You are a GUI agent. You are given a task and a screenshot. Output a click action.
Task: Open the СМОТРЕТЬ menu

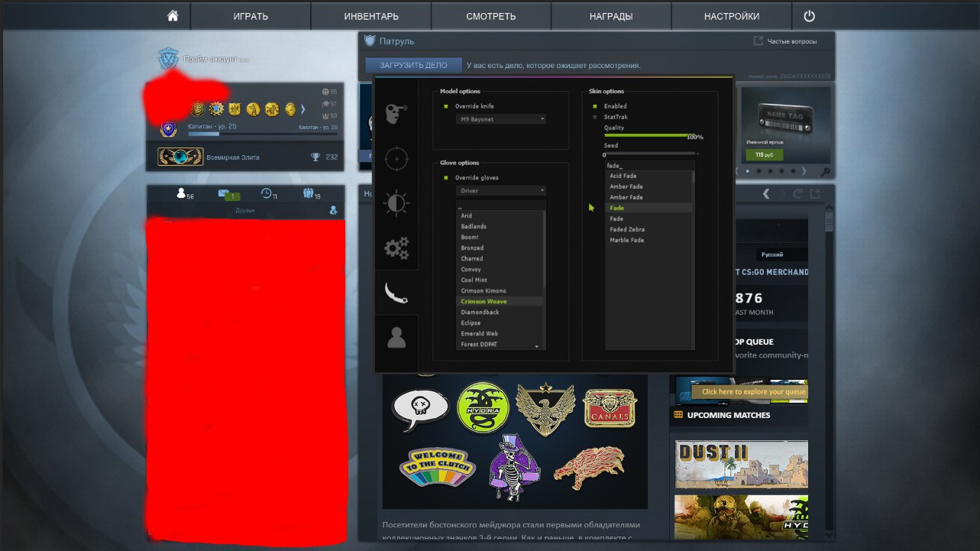[x=491, y=16]
